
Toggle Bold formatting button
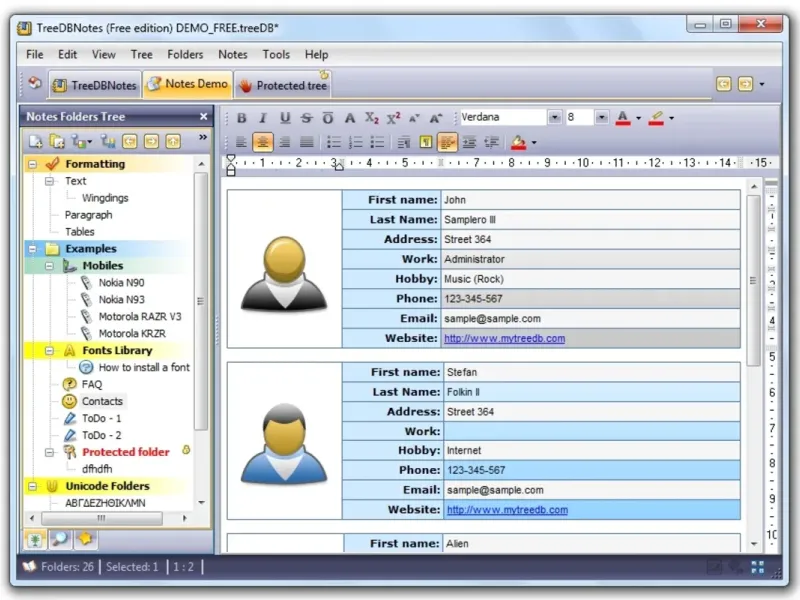click(x=241, y=118)
